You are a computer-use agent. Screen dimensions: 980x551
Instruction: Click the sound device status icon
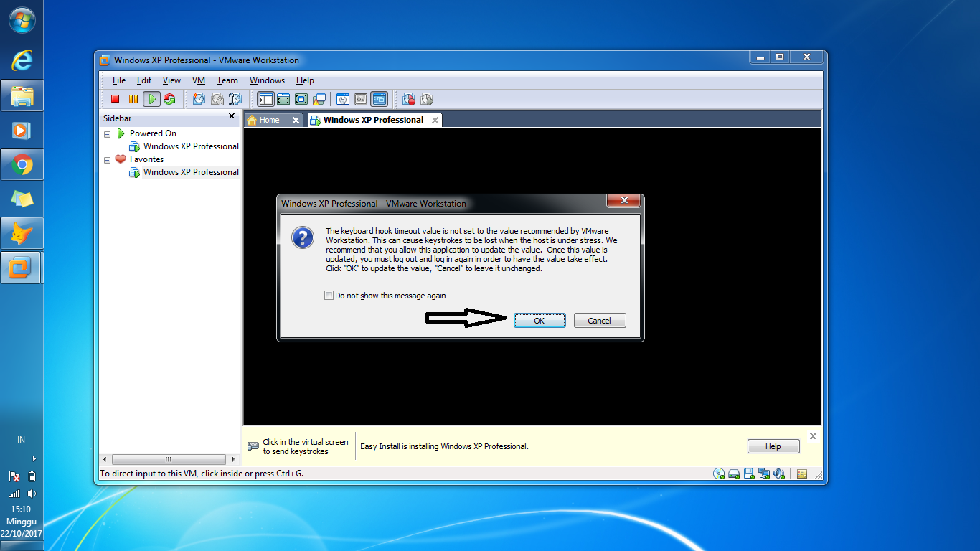(778, 474)
